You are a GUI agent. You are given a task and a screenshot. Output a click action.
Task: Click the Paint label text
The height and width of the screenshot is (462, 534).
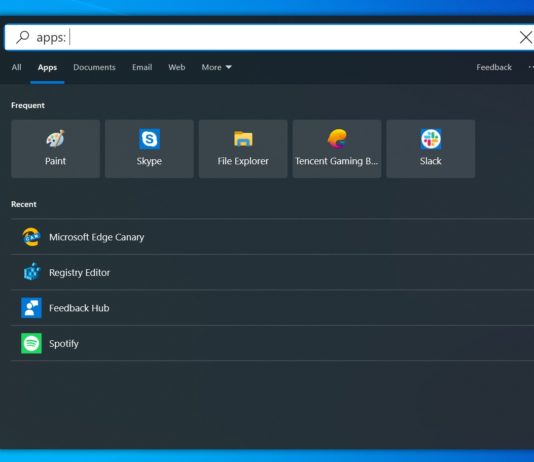pos(56,161)
